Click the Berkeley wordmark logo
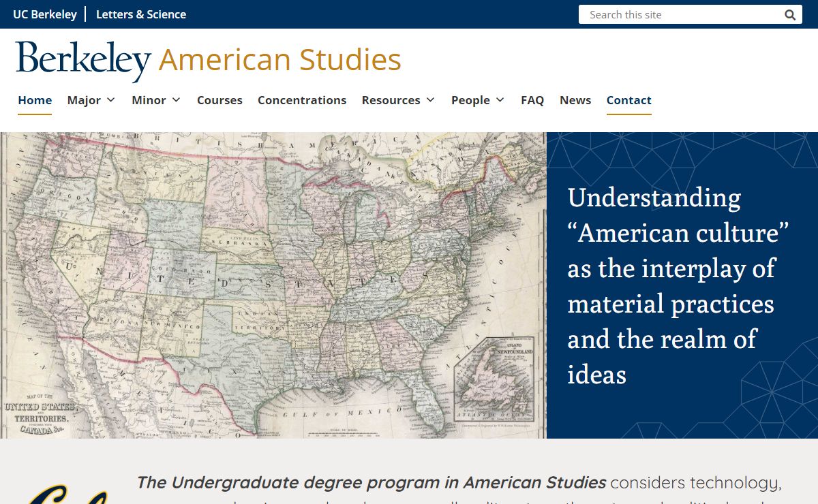This screenshot has width=818, height=504. 83,60
